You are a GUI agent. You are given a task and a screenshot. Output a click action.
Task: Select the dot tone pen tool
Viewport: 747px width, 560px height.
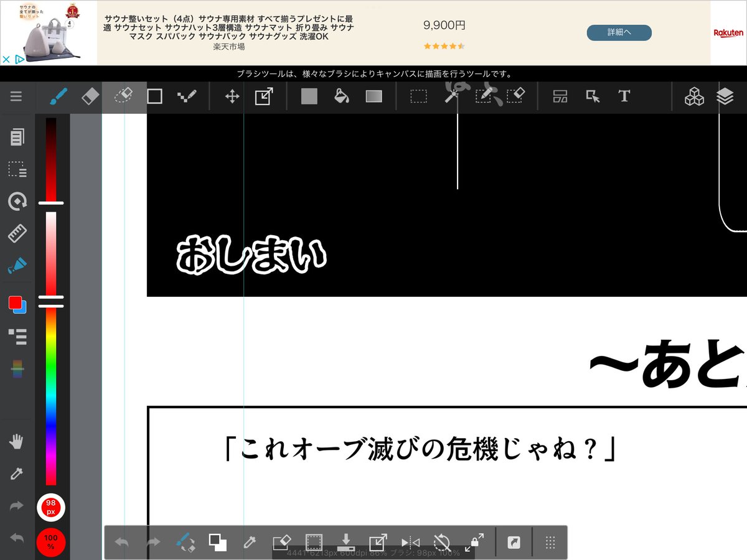(187, 96)
